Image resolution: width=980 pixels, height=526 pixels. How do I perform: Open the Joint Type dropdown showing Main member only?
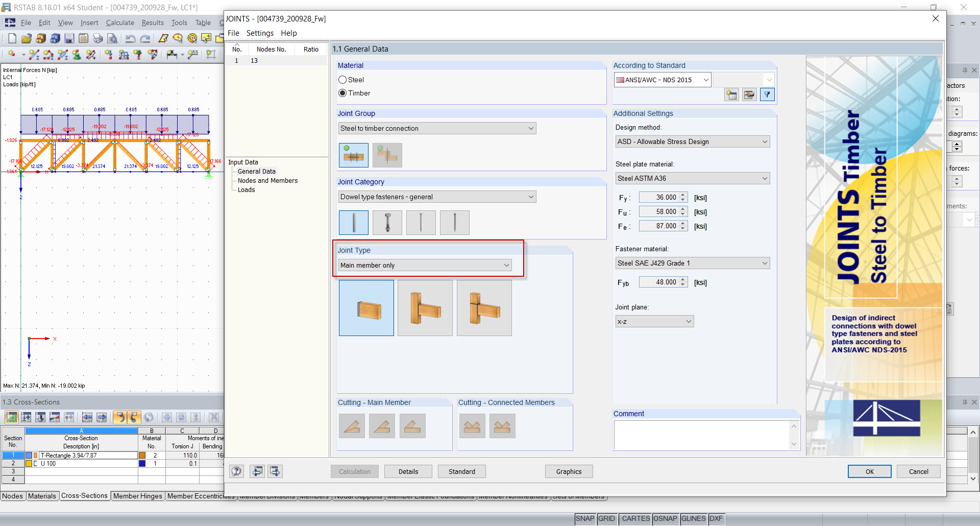pos(506,265)
